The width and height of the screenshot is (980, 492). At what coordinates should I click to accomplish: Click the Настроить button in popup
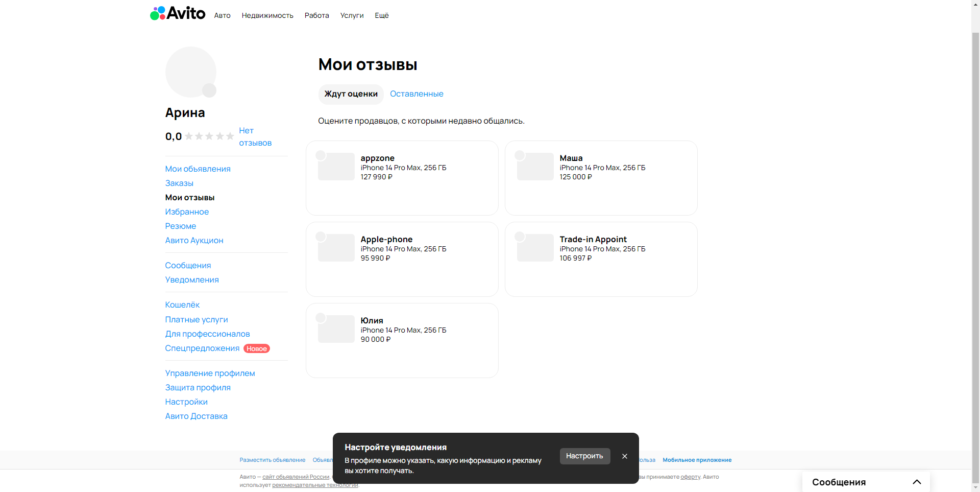point(585,456)
